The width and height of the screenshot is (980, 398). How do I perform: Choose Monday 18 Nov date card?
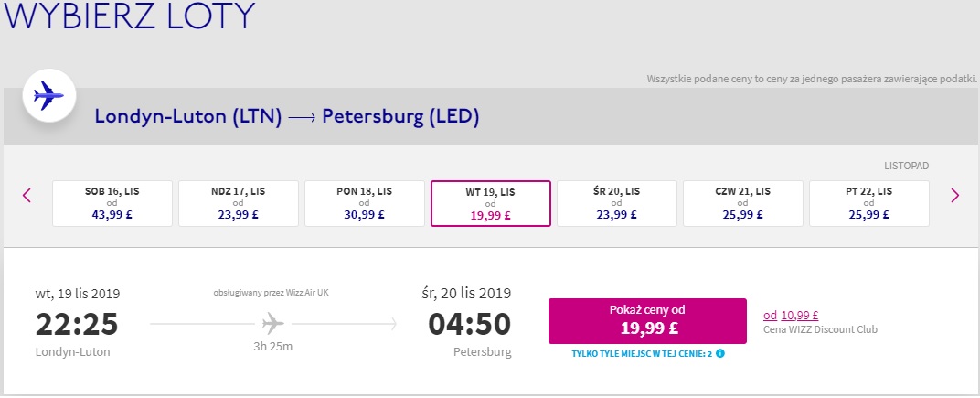point(365,203)
